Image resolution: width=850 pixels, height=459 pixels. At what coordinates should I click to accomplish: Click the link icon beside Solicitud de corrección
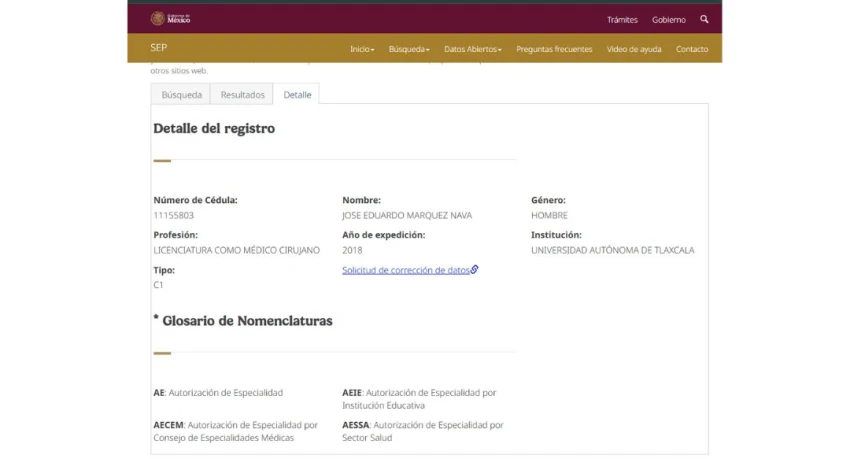pyautogui.click(x=474, y=269)
